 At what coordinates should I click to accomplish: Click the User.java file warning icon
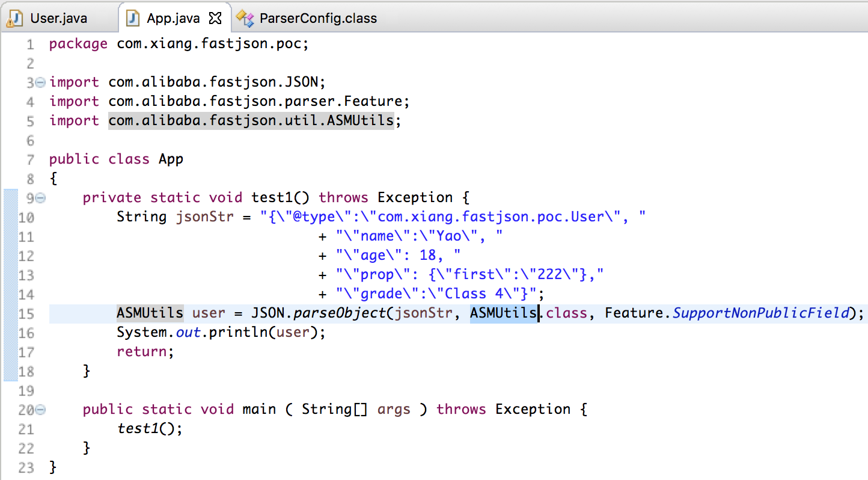[x=14, y=19]
